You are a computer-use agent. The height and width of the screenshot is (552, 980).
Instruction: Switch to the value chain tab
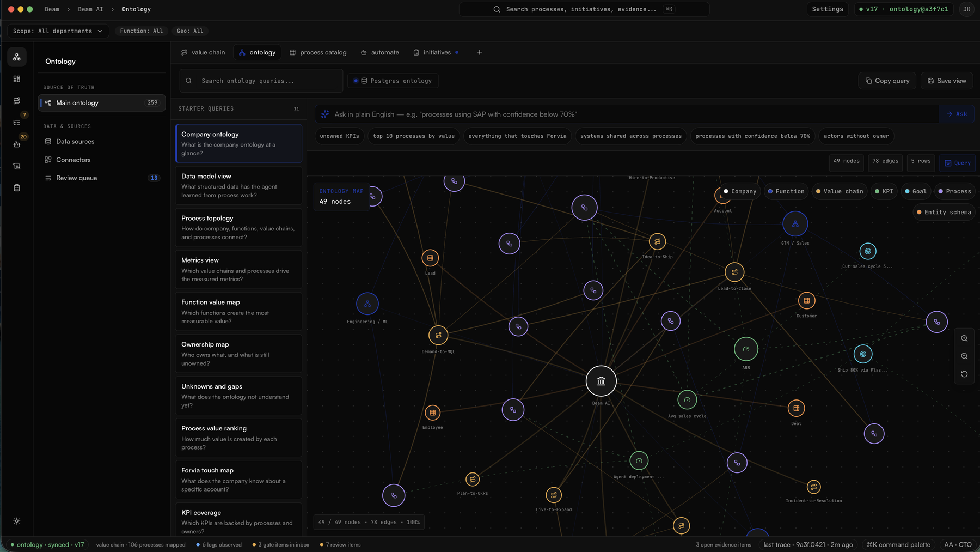point(203,52)
